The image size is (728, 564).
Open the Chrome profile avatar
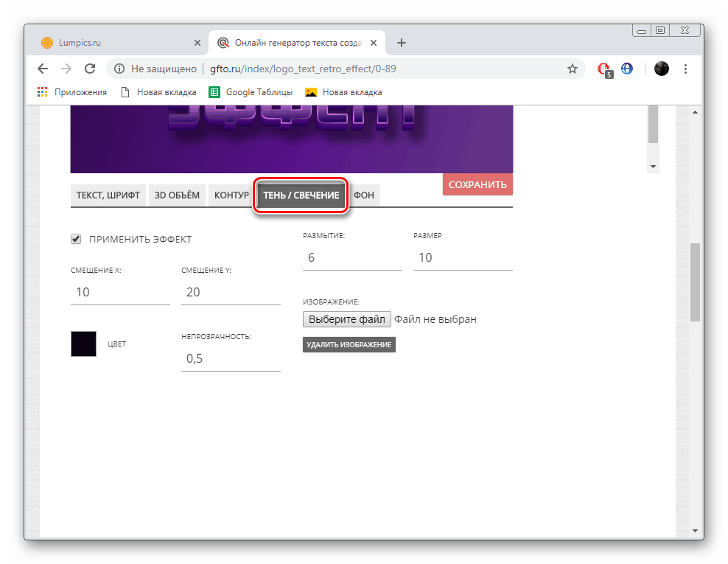[661, 69]
